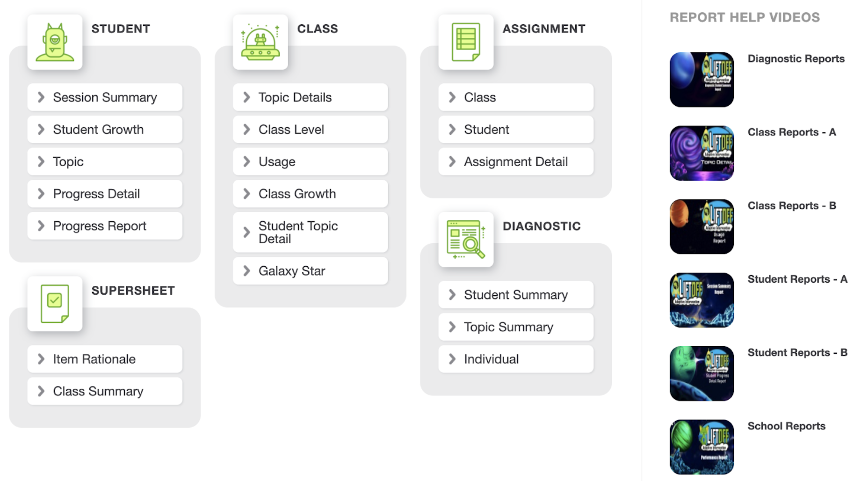Click the Class UFO spaceship icon

(260, 42)
